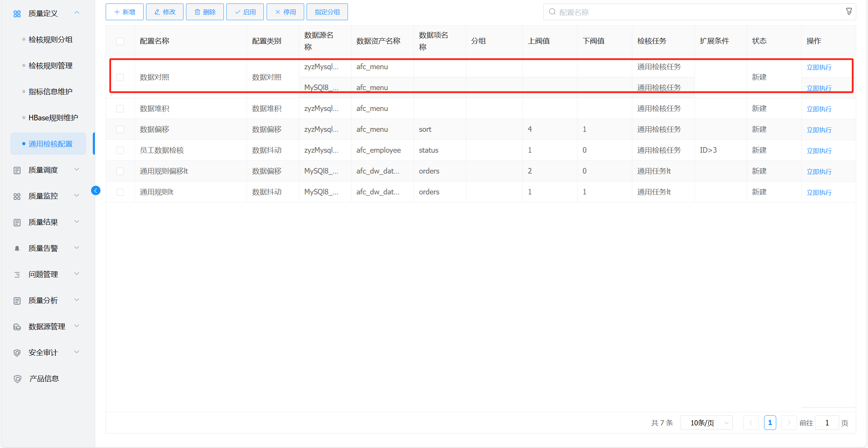
Task: Click the 修改 pencil edit button
Action: (165, 12)
